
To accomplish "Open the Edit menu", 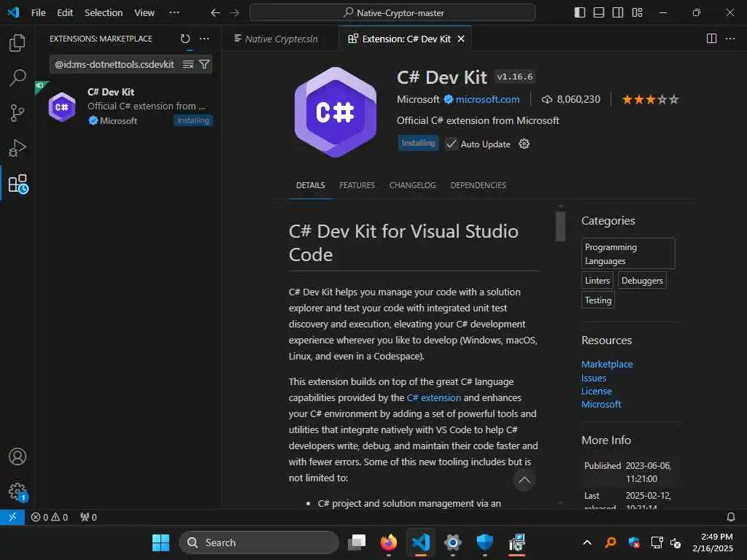I will click(x=65, y=13).
